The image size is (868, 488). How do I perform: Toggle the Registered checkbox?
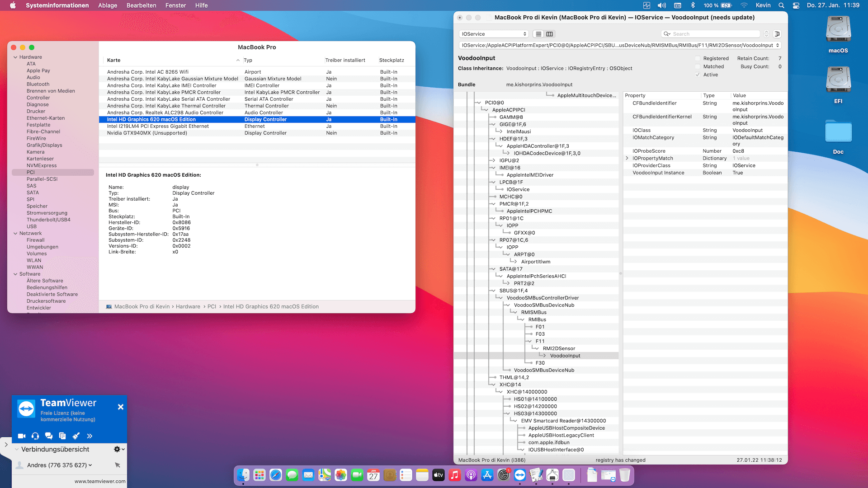(698, 58)
